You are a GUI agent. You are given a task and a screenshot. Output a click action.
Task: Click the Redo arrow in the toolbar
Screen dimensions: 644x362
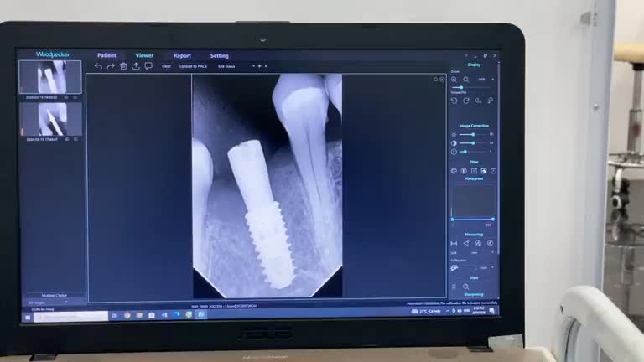pos(111,66)
